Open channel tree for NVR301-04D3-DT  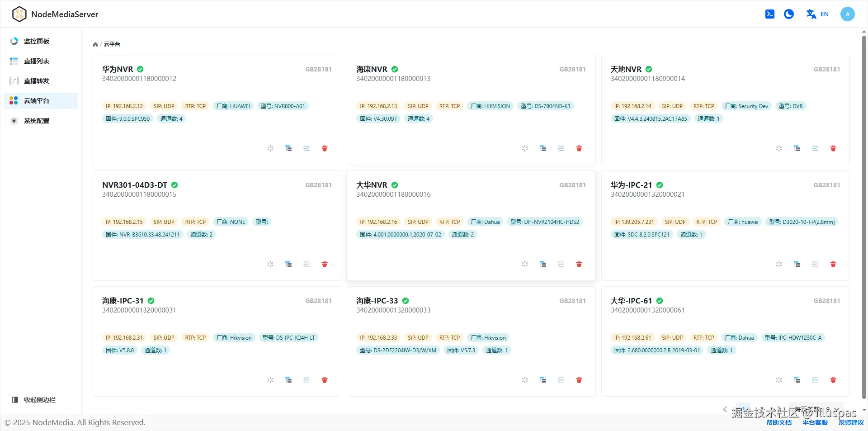point(288,264)
